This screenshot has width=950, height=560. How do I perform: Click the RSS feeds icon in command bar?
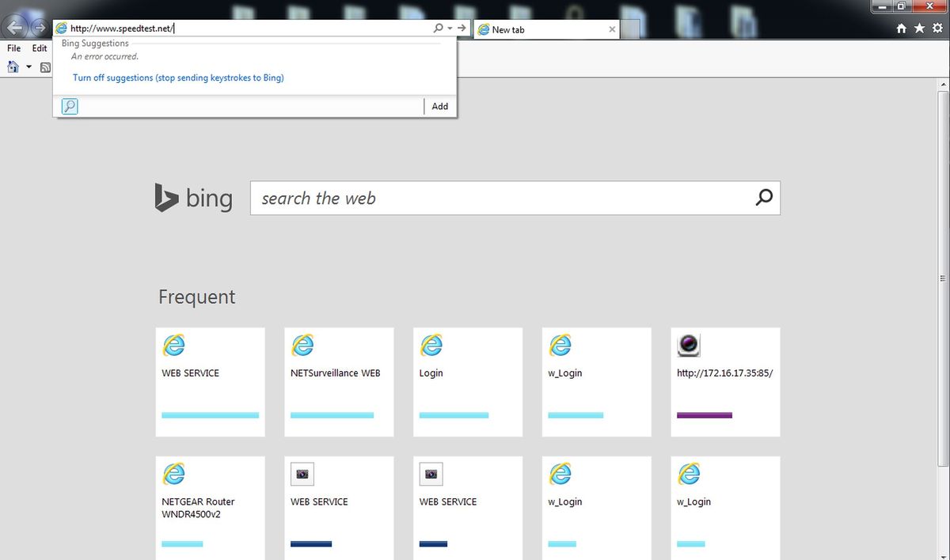[46, 67]
